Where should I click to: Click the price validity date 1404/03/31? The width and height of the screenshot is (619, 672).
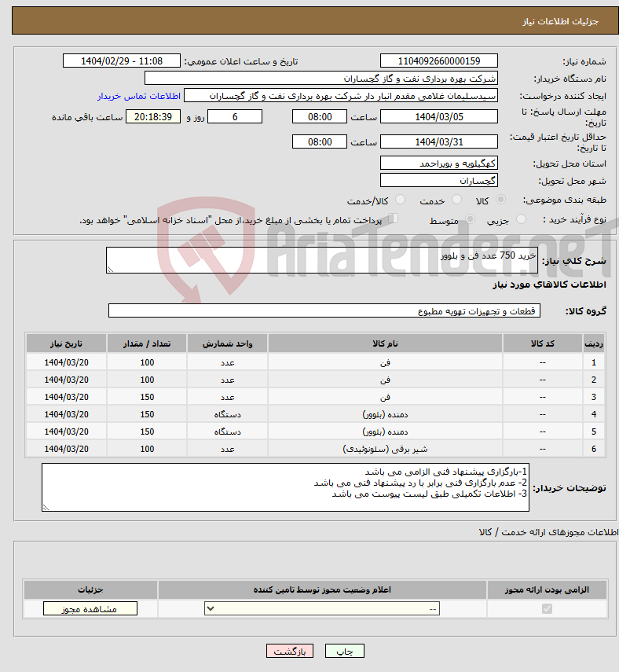click(439, 141)
